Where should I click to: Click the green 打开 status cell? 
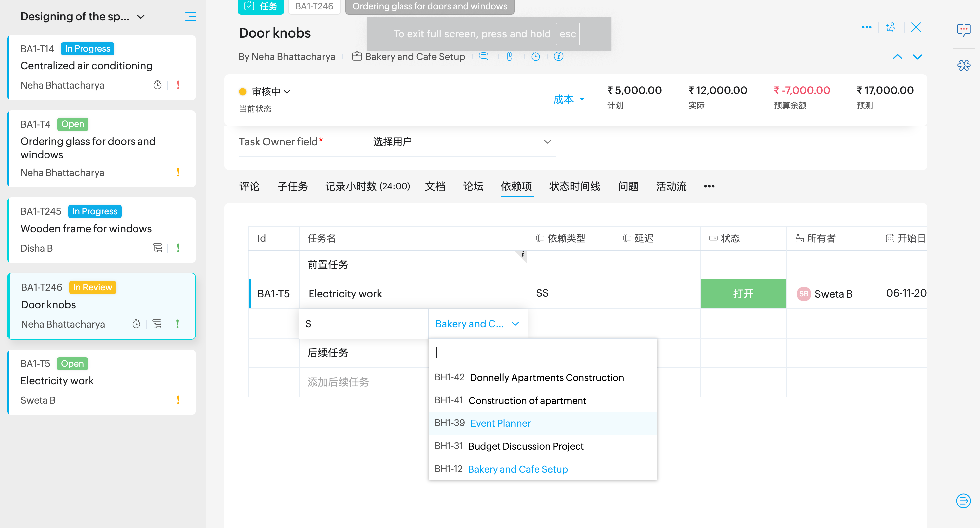(743, 294)
